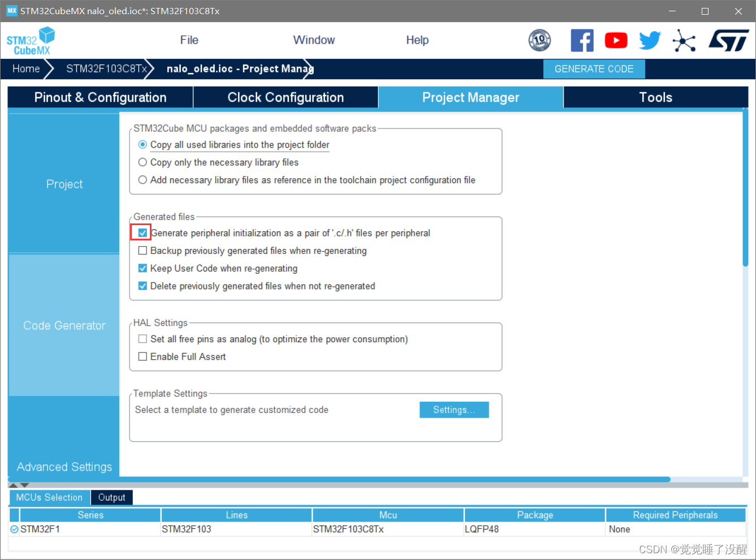
Task: Open the YouTube icon link
Action: click(616, 40)
